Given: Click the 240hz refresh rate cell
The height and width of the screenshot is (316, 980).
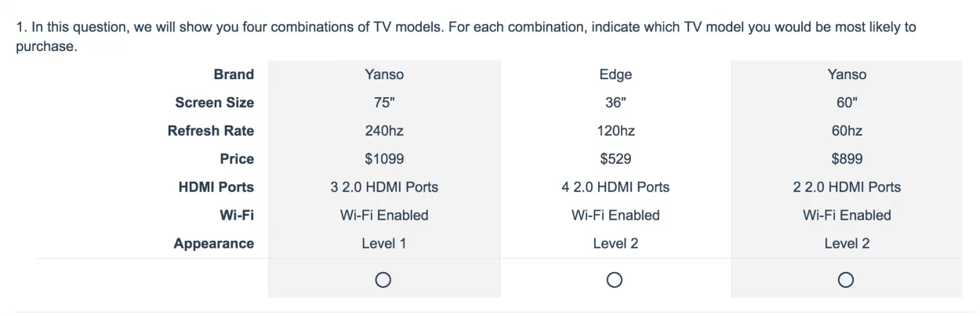Looking at the screenshot, I should point(384,131).
